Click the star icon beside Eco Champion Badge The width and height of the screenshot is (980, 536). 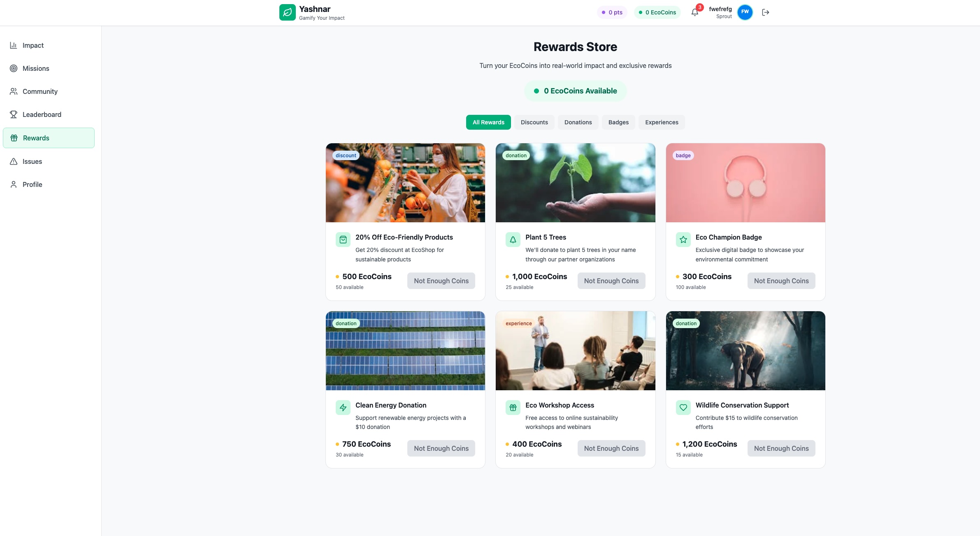pos(683,240)
